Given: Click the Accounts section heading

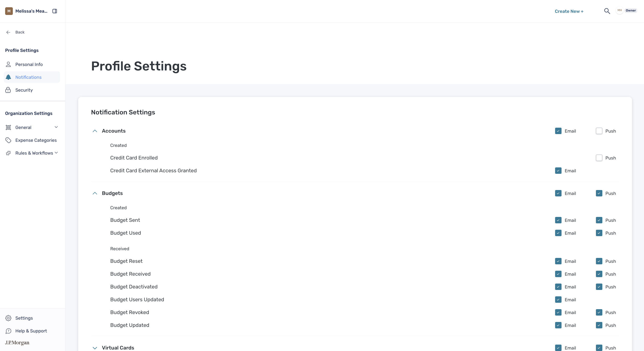Looking at the screenshot, I should pyautogui.click(x=114, y=131).
